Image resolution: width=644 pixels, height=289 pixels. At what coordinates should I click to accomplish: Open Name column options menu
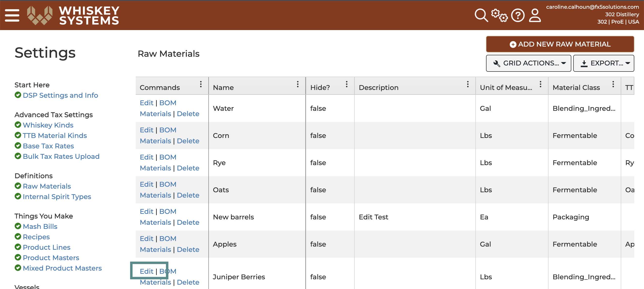click(298, 84)
